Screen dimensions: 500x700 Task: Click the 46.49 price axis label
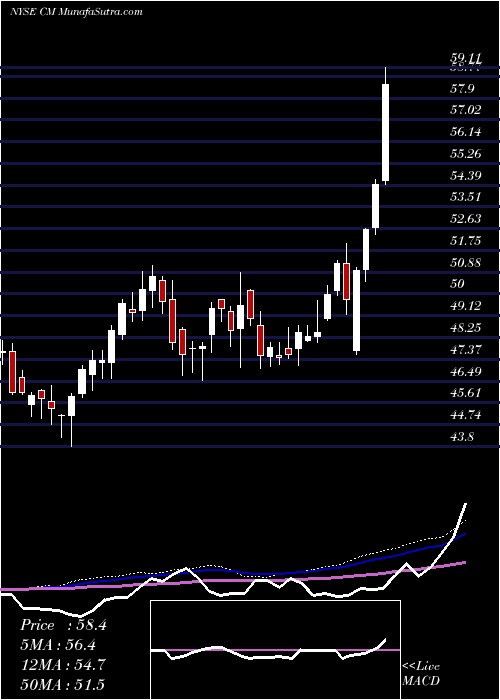[x=466, y=371]
